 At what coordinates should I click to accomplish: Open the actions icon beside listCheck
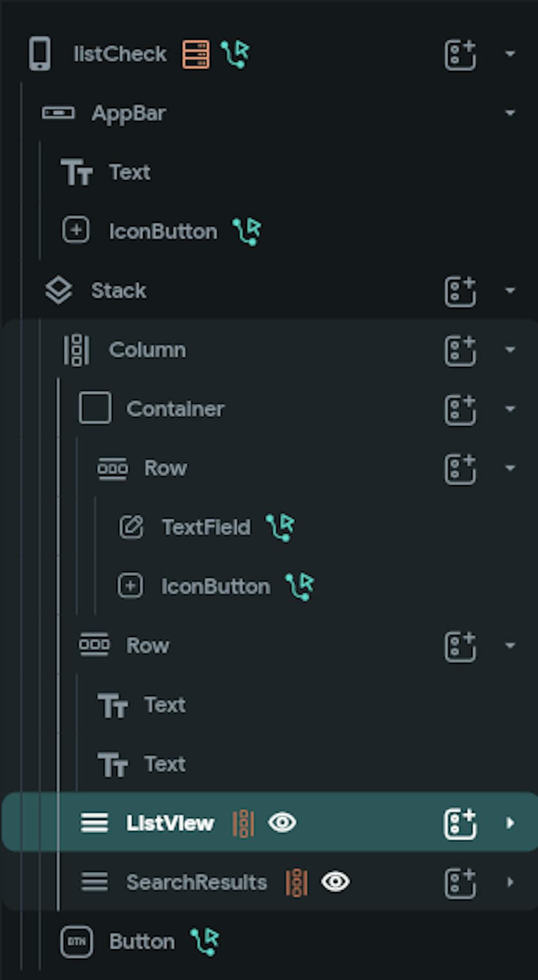[x=235, y=54]
